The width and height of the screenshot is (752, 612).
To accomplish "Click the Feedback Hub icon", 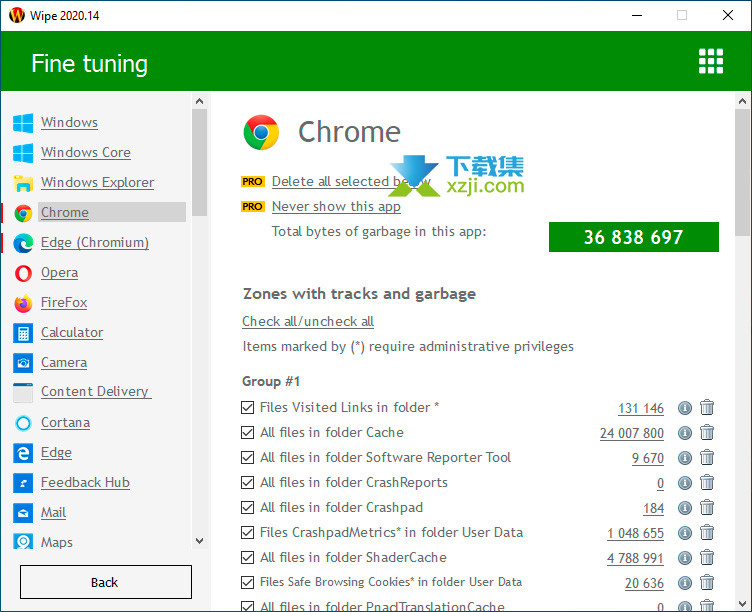I will tap(23, 483).
